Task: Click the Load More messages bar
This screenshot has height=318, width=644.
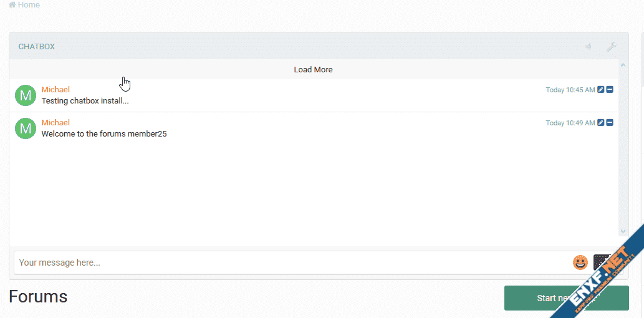Action: (314, 70)
